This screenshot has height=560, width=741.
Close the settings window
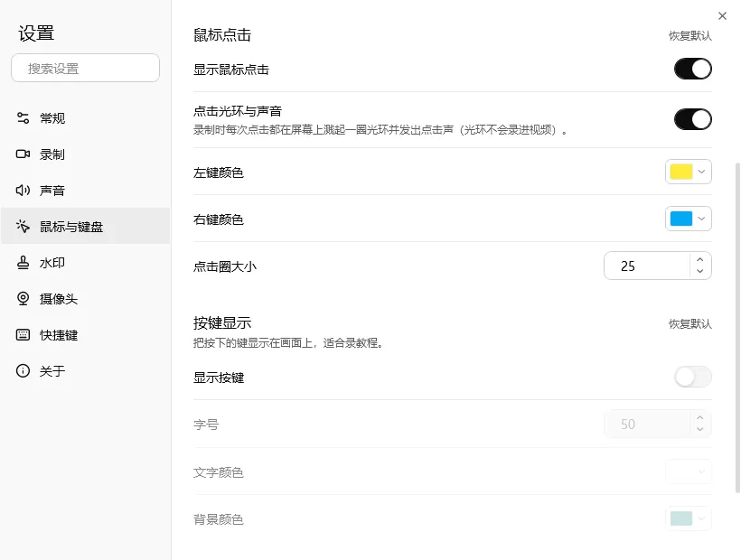tap(722, 16)
